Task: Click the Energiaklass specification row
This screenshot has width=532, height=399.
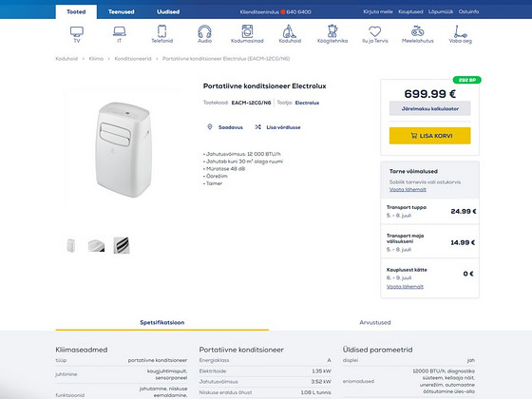Action: (265, 360)
